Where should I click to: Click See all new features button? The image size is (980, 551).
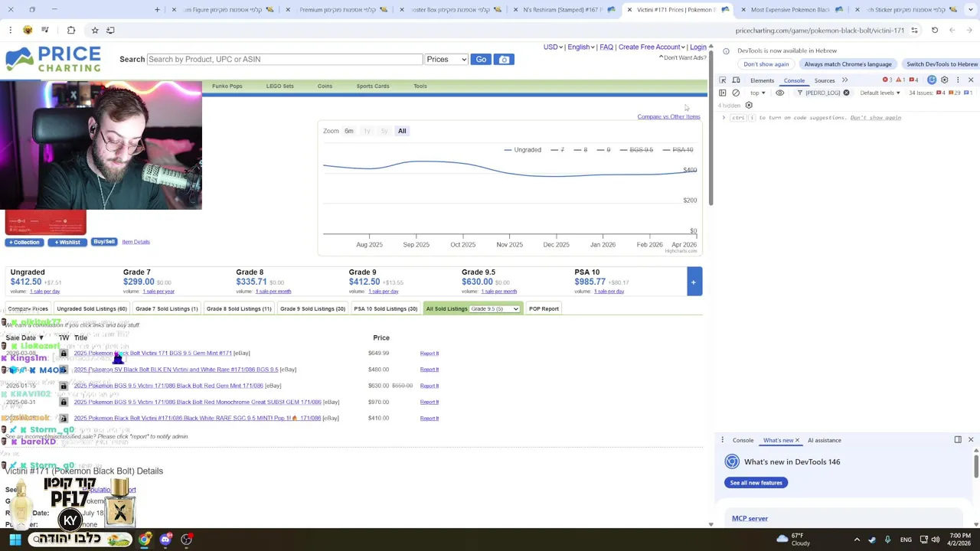[x=756, y=483]
